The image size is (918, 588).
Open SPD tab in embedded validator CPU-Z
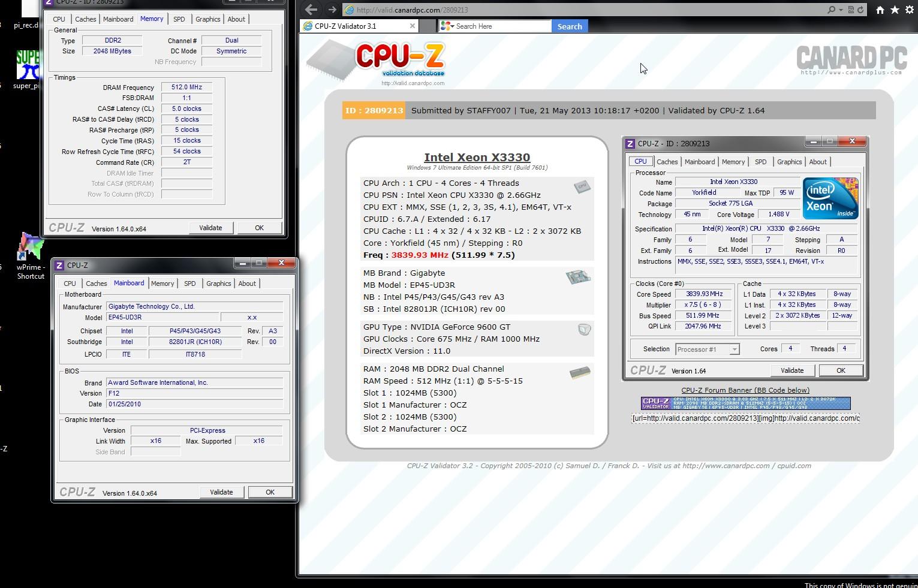[761, 162]
